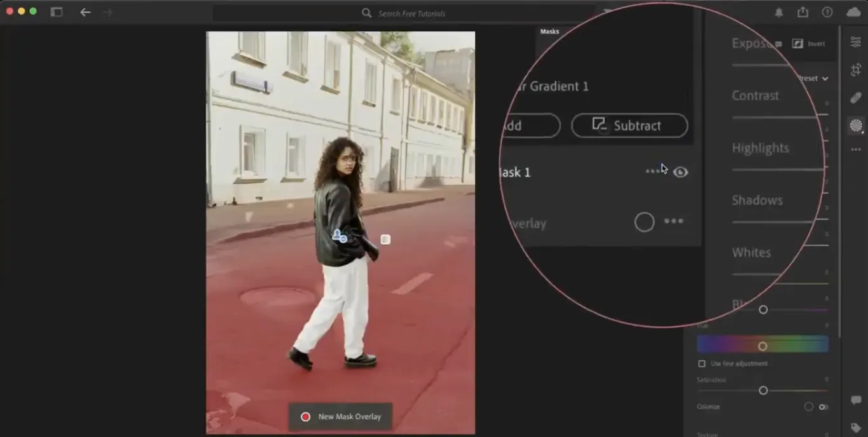Open the overlay options three-dot menu
The height and width of the screenshot is (437, 868).
(x=673, y=221)
